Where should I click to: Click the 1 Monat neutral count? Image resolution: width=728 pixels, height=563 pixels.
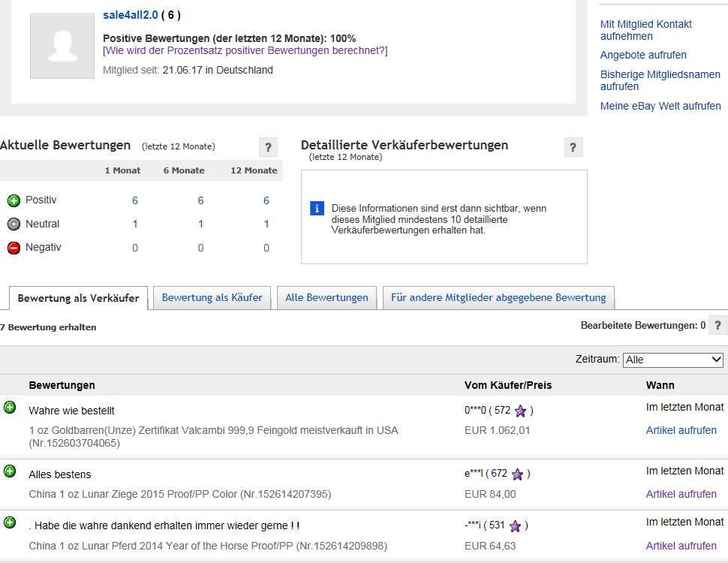(135, 224)
